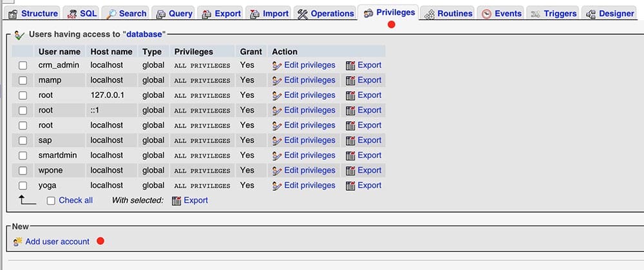Click the export icon in sap row
644x270 pixels.
(x=350, y=141)
